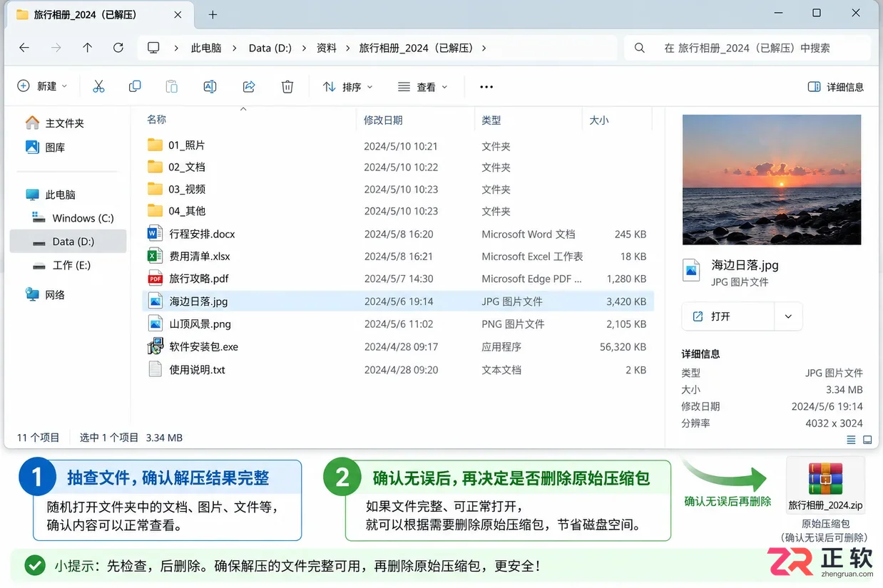The height and width of the screenshot is (588, 883).
Task: Go up one folder level
Action: click(x=87, y=48)
